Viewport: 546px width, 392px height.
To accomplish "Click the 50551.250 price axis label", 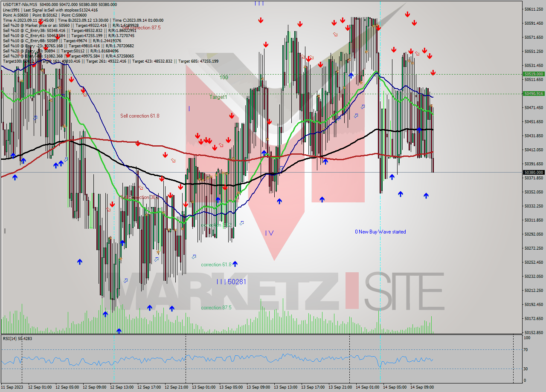I will point(534,51).
